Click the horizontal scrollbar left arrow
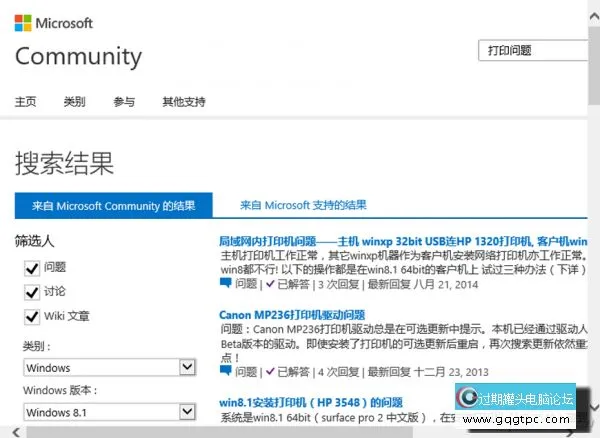Viewport: 600px width, 438px height. click(x=16, y=433)
